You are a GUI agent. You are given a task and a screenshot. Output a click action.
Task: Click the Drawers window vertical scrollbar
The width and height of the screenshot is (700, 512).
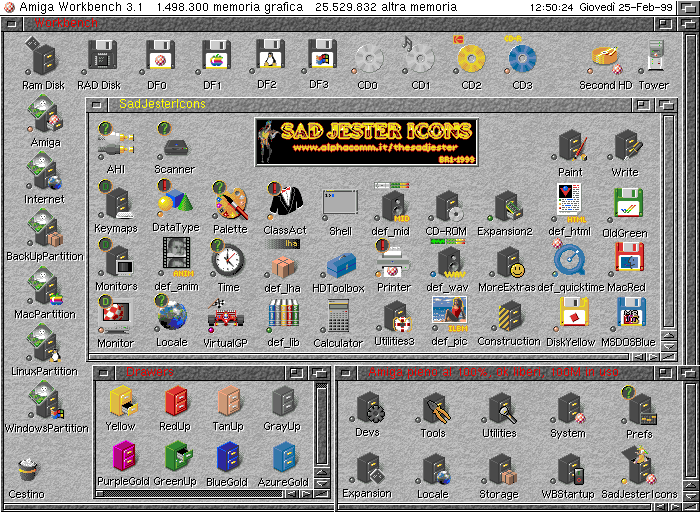point(322,430)
